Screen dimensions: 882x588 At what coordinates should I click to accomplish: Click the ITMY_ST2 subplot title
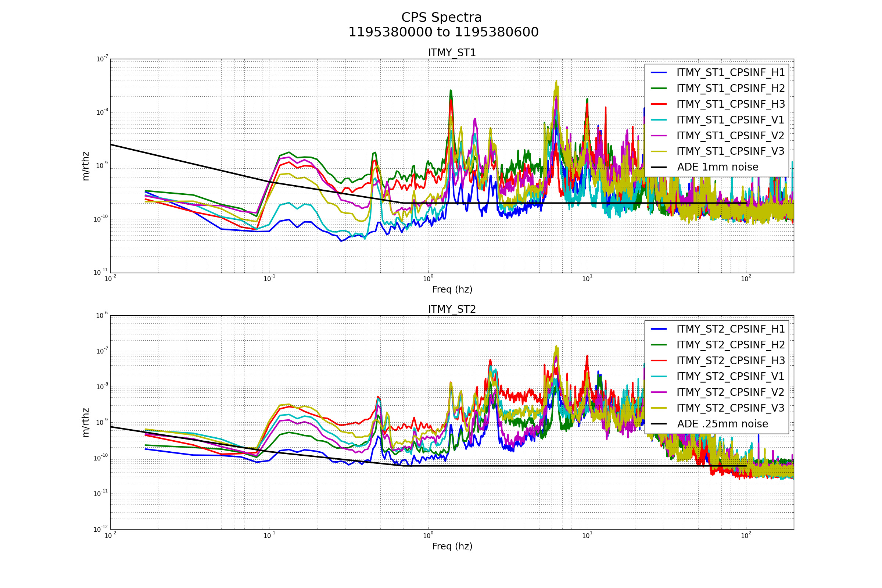(x=452, y=309)
